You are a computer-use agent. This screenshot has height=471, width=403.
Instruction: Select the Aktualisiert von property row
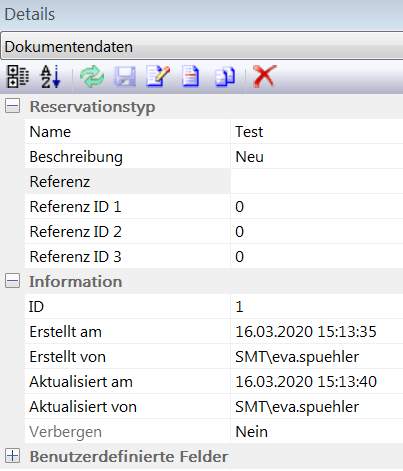click(x=214, y=407)
